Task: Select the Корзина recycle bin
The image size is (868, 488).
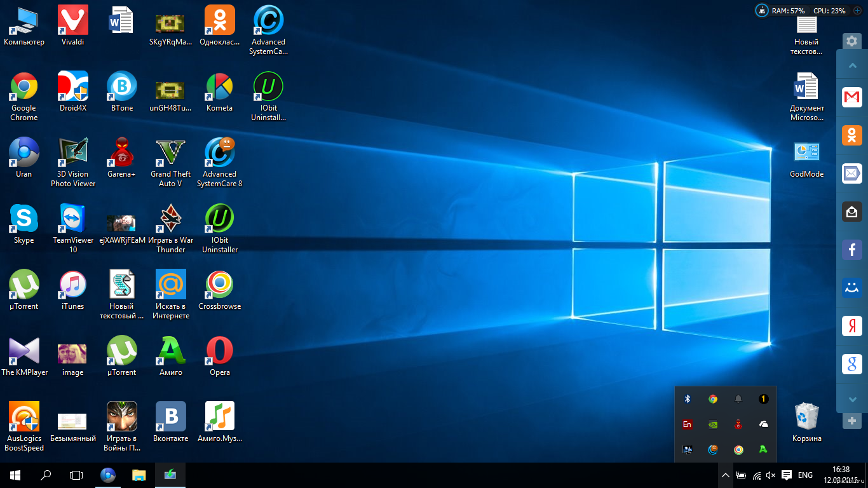Action: (x=806, y=423)
